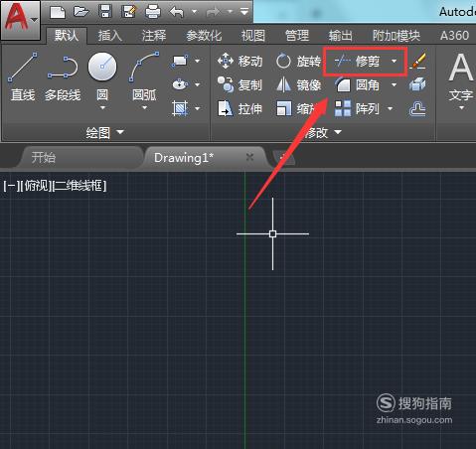Select the ellipse drawing tool
Screen dimensions: 476x449
[180, 84]
